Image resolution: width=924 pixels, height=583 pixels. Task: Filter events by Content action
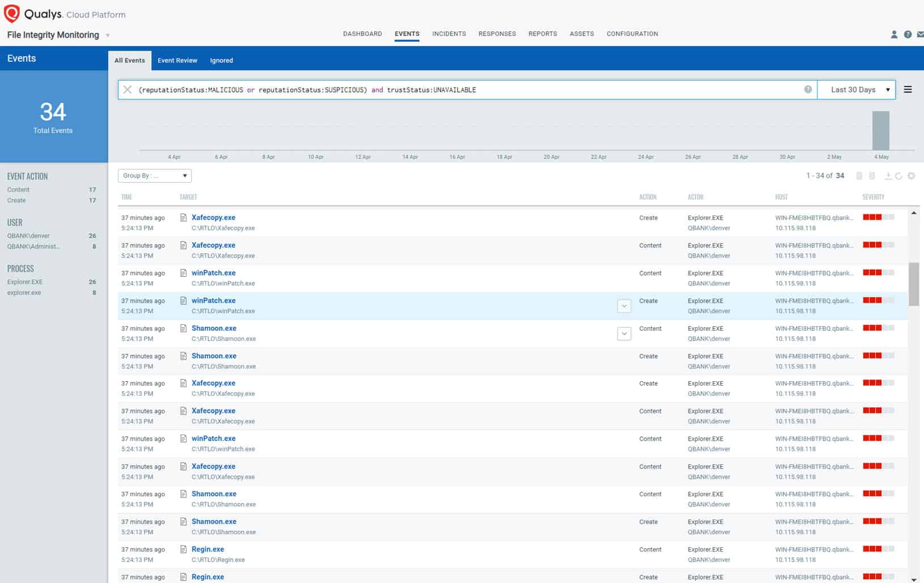tap(18, 190)
